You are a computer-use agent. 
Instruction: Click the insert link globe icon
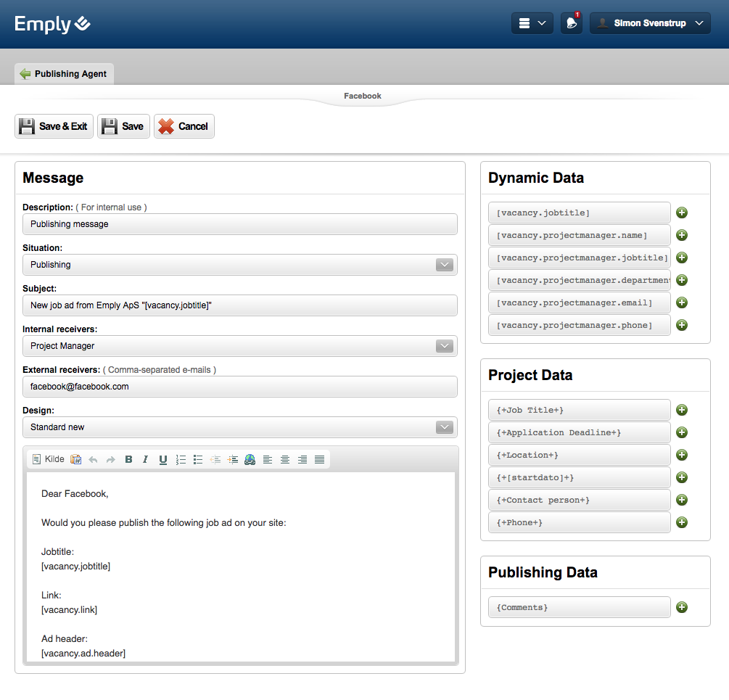250,459
